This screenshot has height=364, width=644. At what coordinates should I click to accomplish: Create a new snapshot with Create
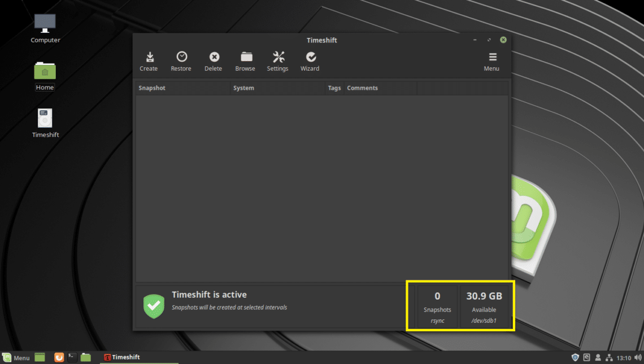[149, 62]
